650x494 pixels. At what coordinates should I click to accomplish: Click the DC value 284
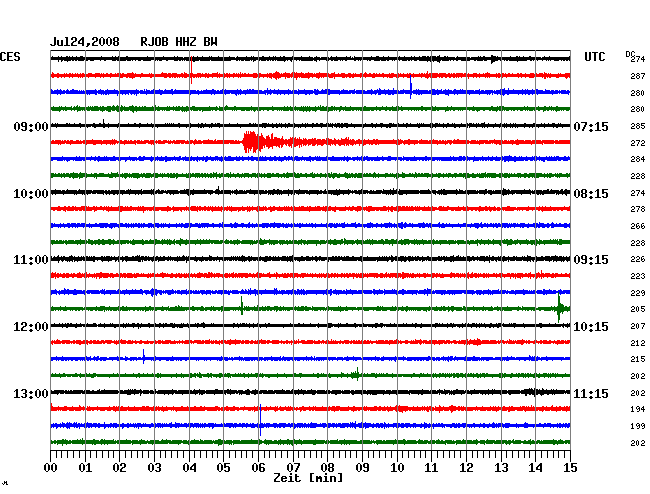[638, 159]
